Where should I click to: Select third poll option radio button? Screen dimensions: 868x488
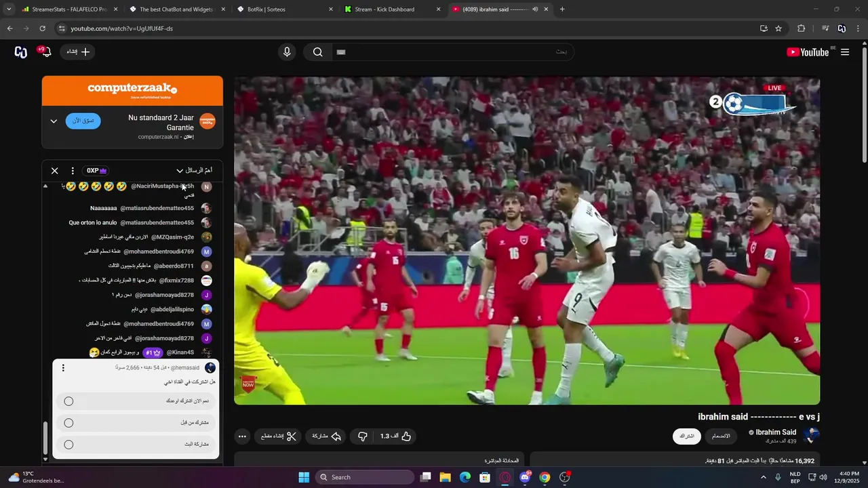click(x=68, y=445)
